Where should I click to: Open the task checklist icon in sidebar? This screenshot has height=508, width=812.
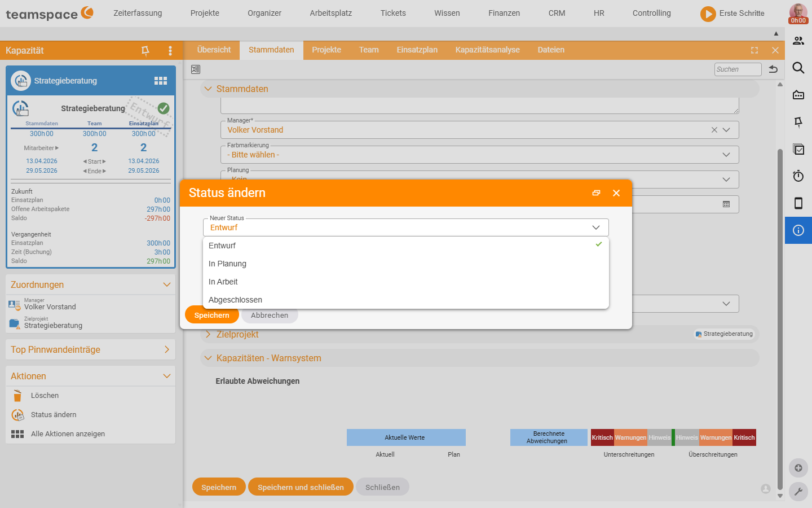798,149
